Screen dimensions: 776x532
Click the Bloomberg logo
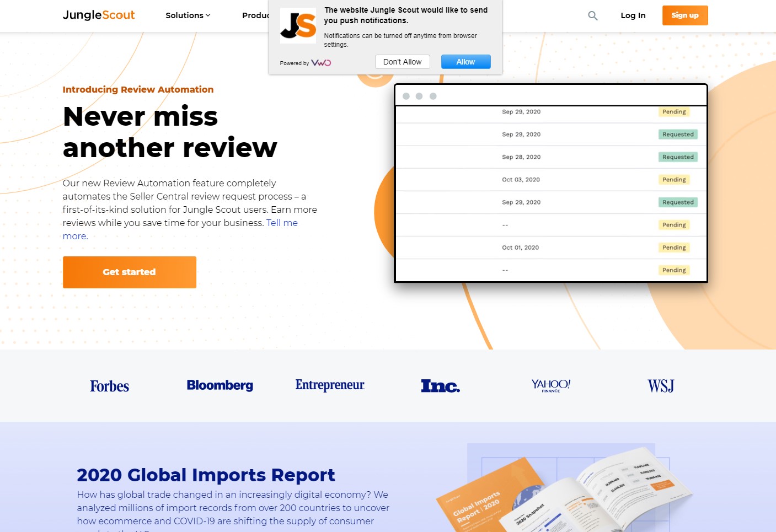click(220, 385)
